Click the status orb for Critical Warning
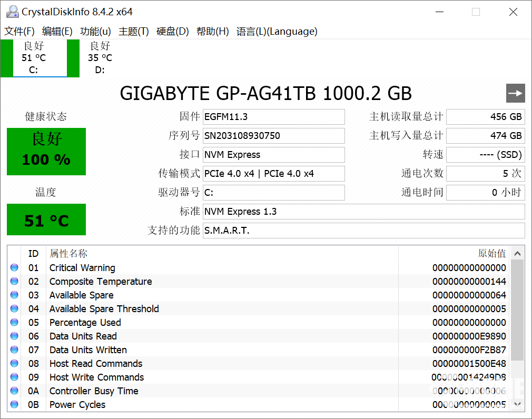532x419 pixels. [14, 268]
